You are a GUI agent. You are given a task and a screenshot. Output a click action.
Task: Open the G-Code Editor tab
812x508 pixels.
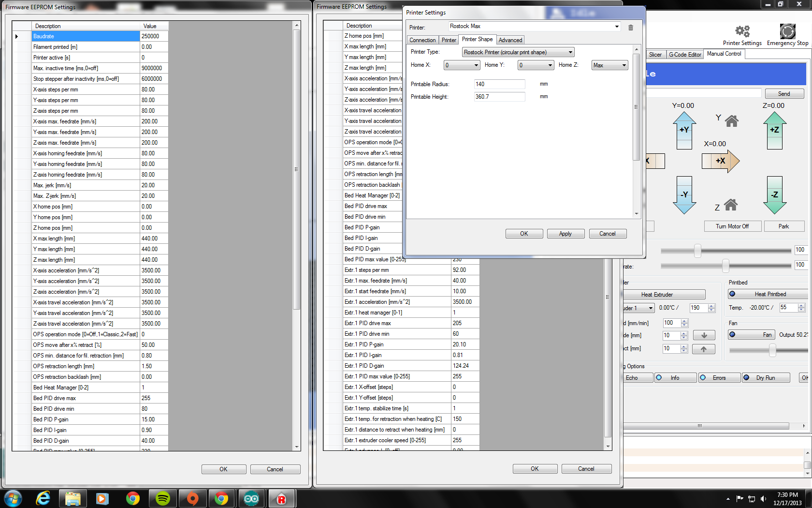[x=684, y=55]
